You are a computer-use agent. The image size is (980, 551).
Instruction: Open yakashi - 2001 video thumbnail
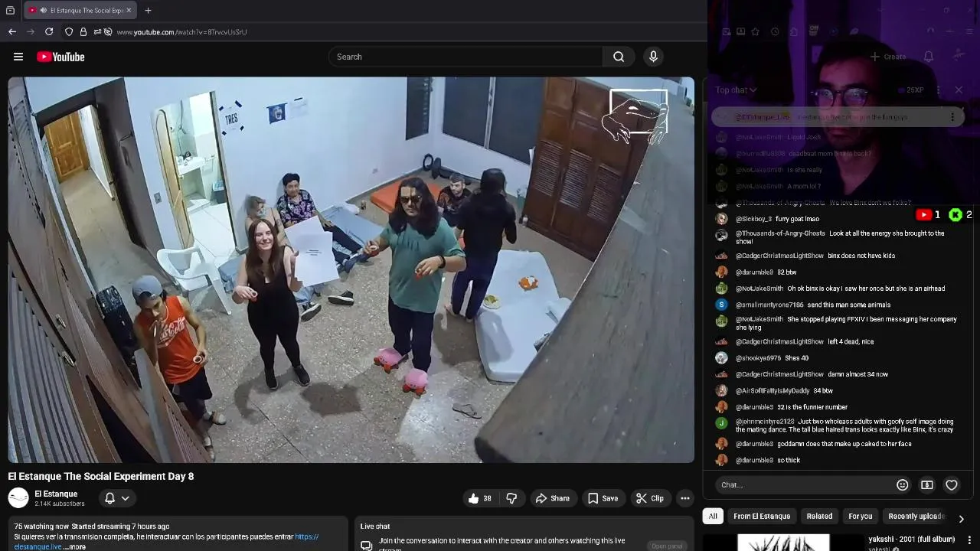[x=783, y=543]
